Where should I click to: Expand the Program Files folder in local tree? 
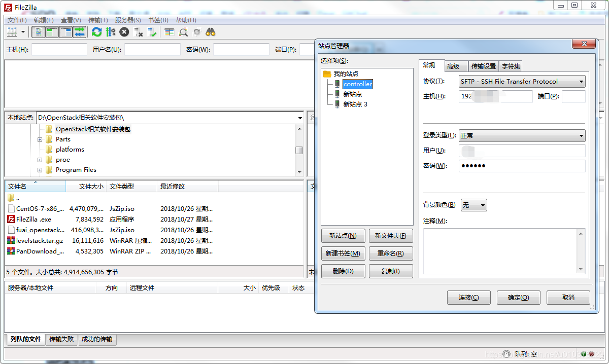point(40,170)
